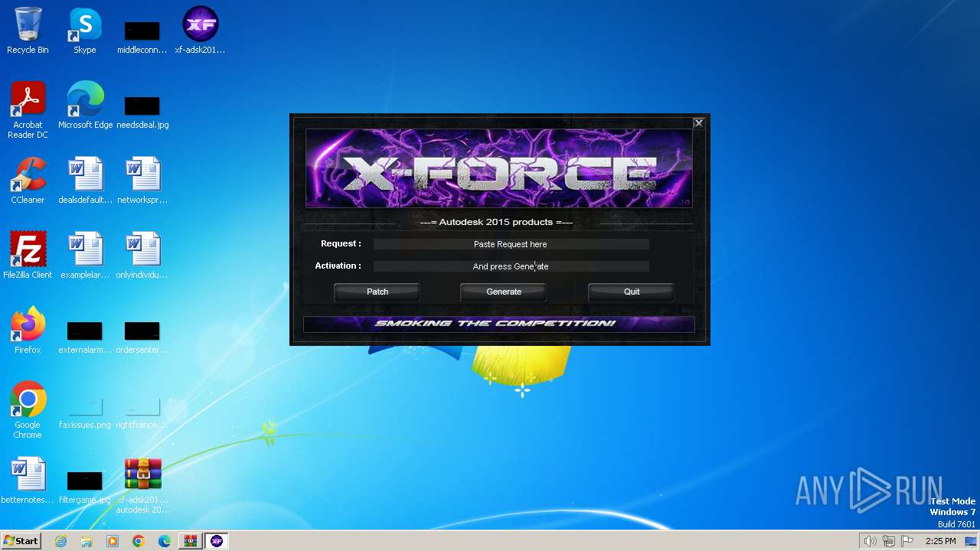
Task: Open Windows Explorer from the taskbar
Action: tap(87, 541)
